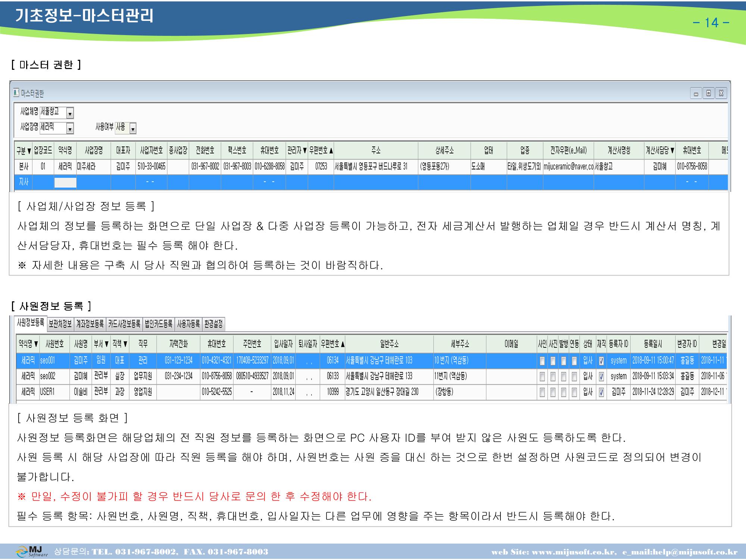Viewport: 746px width, 560px height.
Task: Click the empty 약식명 input in 지사 row
Action: (x=65, y=182)
